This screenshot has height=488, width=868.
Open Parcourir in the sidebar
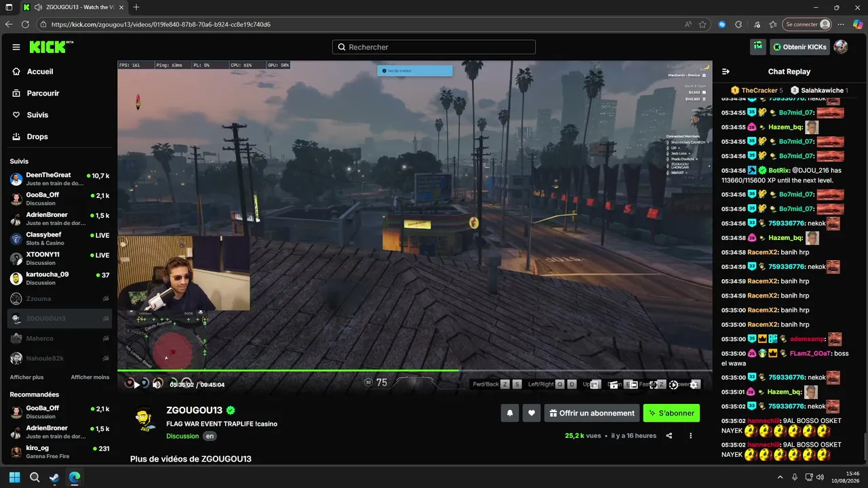pos(59,93)
